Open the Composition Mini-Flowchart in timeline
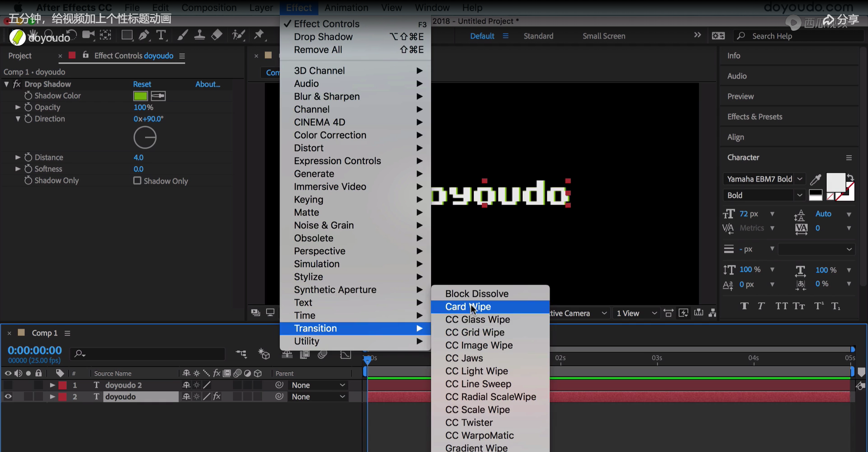This screenshot has width=868, height=452. pos(241,354)
